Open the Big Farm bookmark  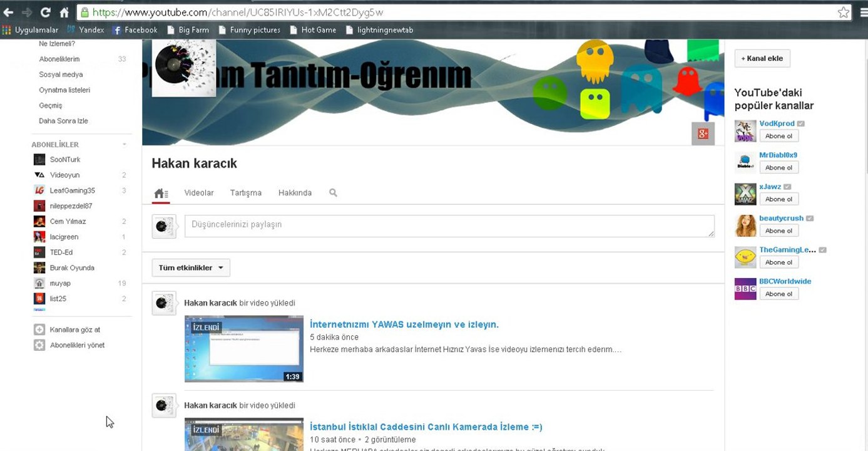pos(188,30)
